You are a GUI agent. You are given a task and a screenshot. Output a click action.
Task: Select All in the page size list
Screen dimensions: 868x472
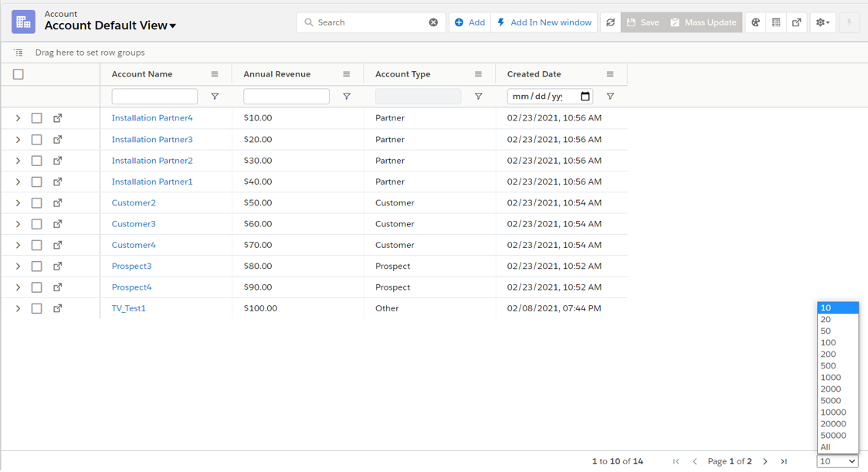pos(826,447)
